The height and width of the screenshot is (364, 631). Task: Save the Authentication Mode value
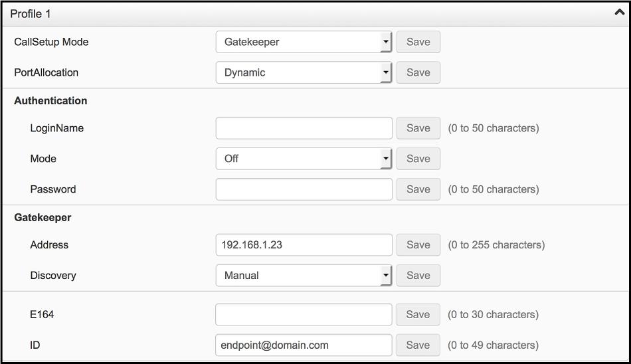pyautogui.click(x=418, y=159)
